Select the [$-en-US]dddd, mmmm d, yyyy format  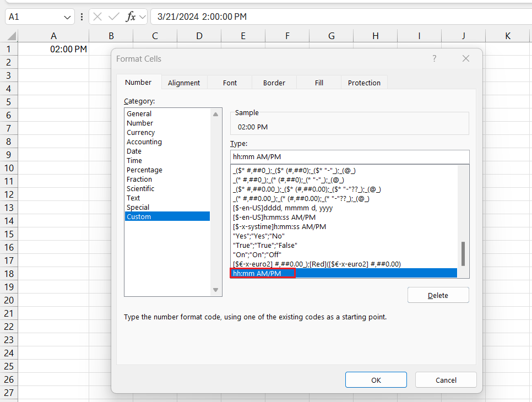point(344,208)
